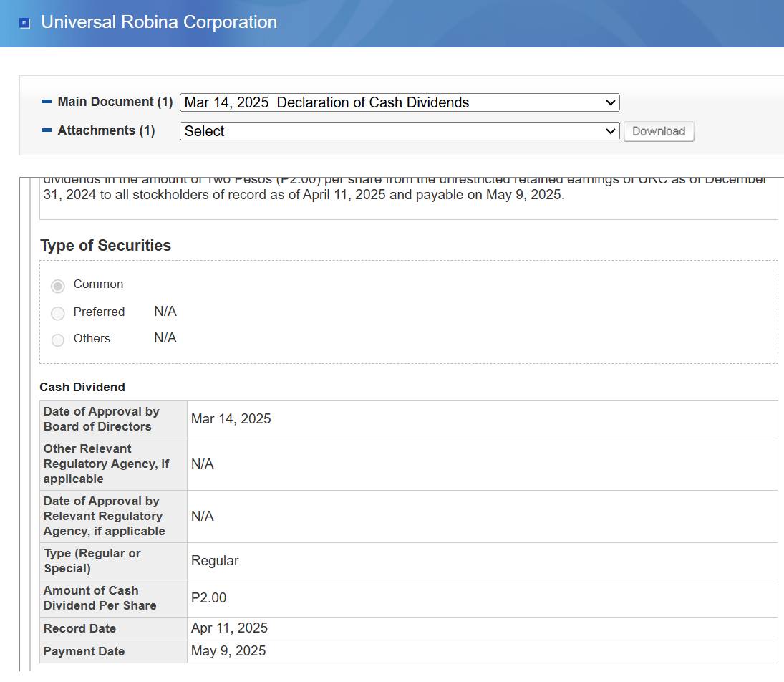
Task: Collapse the Attachments minus icon
Action: [47, 130]
